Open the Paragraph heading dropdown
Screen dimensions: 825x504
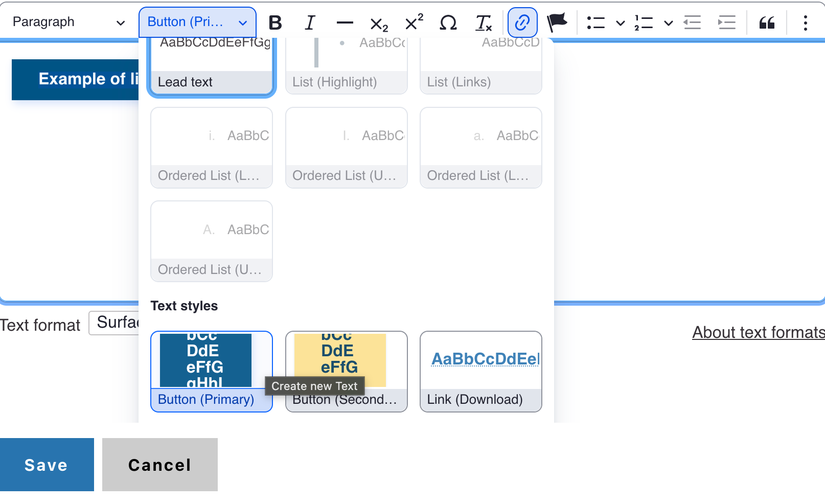click(68, 22)
